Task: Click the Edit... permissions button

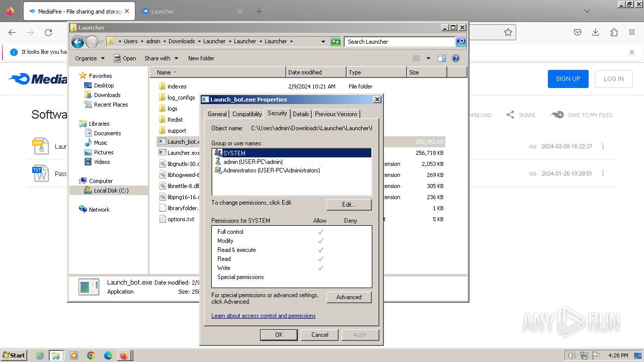Action: pyautogui.click(x=349, y=205)
